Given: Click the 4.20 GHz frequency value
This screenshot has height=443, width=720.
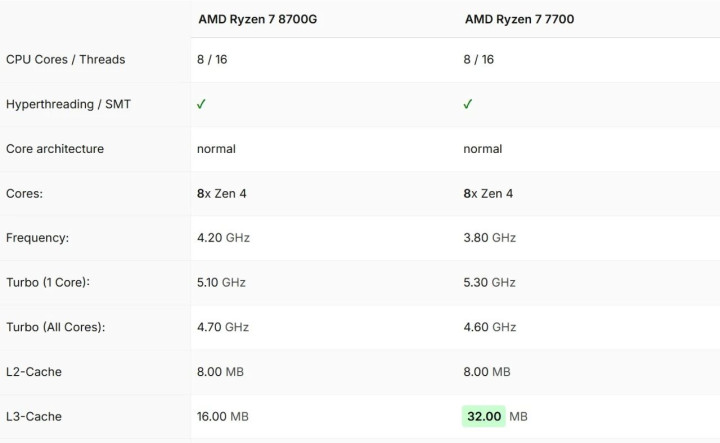Looking at the screenshot, I should coord(223,238).
